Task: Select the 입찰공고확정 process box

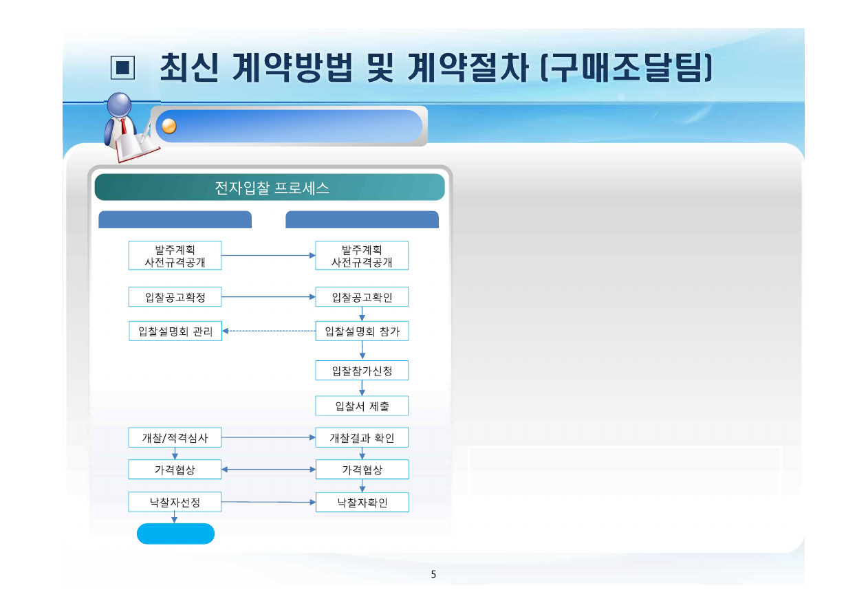Action: 175,296
